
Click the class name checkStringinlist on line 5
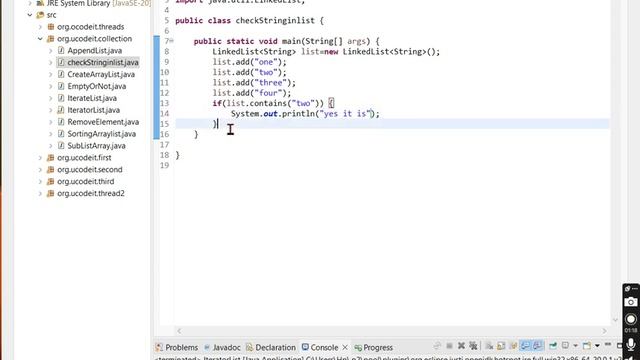[x=275, y=20]
